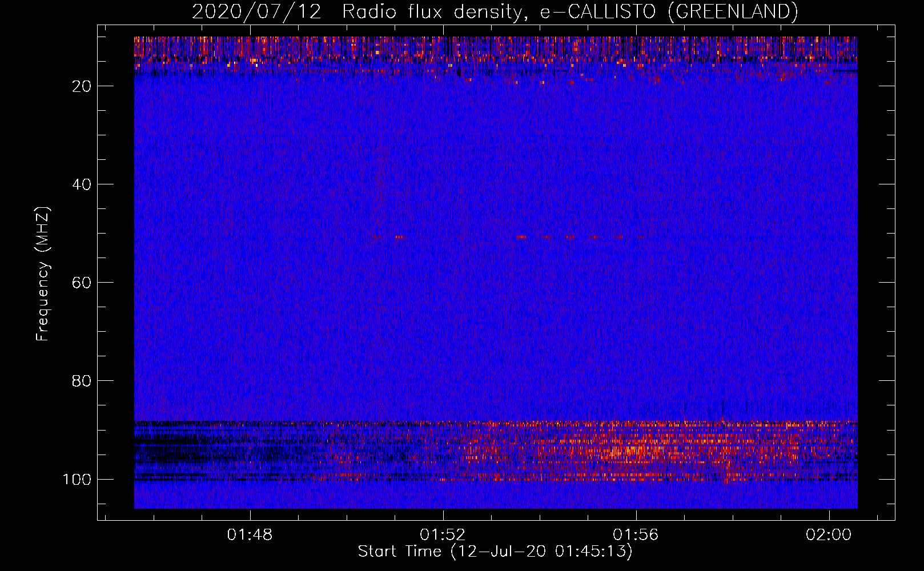Click the 'Start Time (12-Jul-20 01:45:13)' label

coord(495,552)
